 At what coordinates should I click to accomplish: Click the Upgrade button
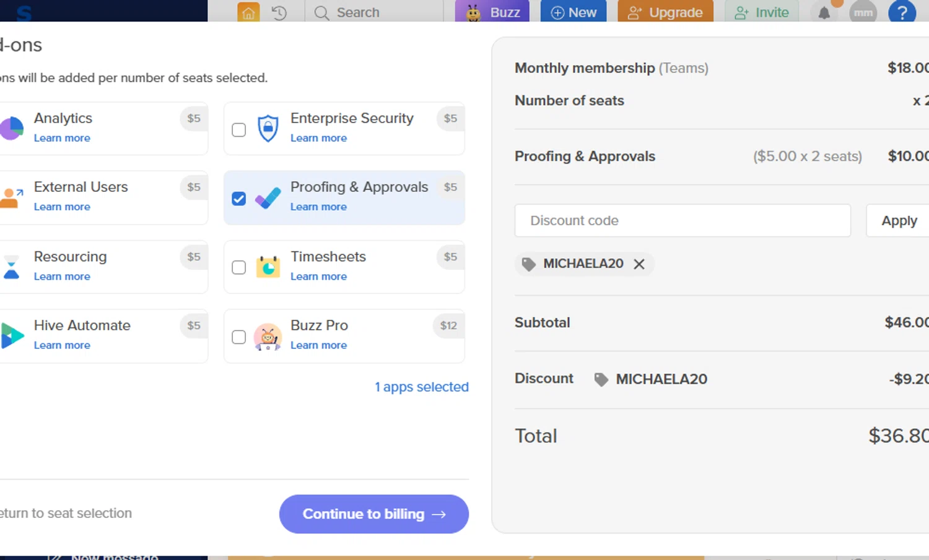pos(665,12)
